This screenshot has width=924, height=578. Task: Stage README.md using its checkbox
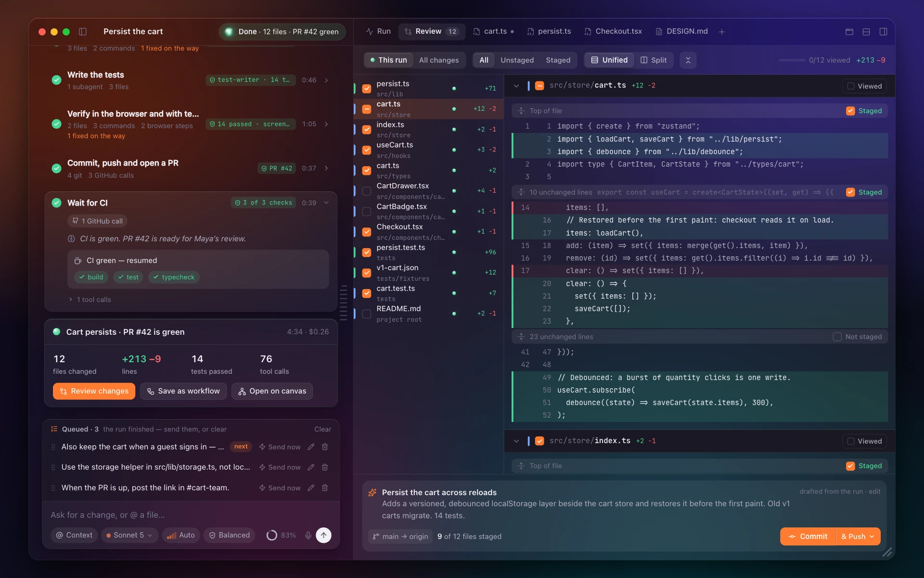click(x=367, y=314)
